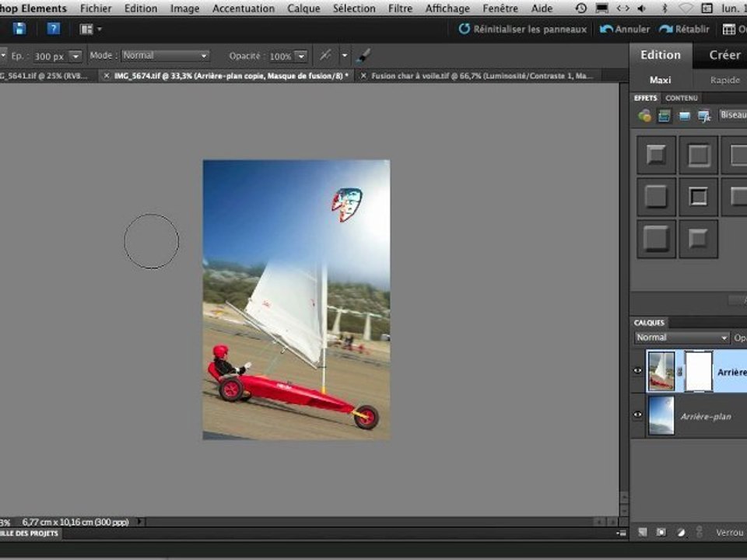Click Réinitialiser les panneaux
This screenshot has height=560, width=747.
click(522, 29)
